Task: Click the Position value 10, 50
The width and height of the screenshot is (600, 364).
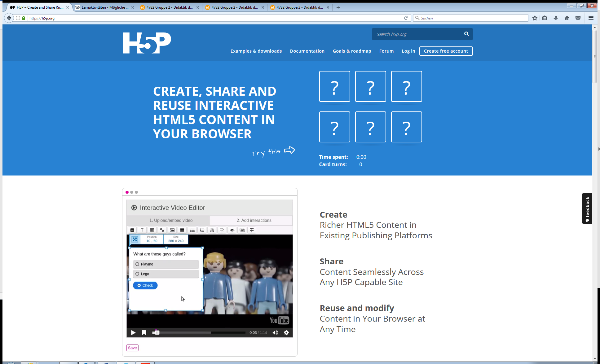Action: [152, 241]
